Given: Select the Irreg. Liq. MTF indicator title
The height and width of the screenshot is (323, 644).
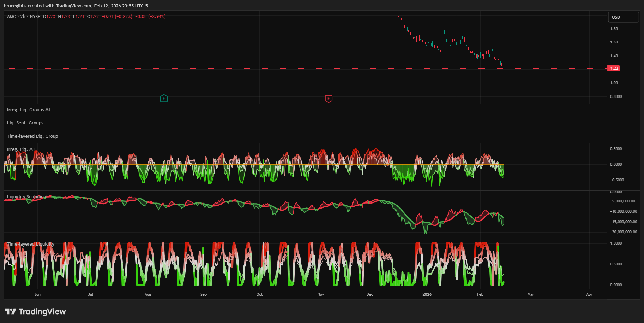Looking at the screenshot, I should (22, 149).
